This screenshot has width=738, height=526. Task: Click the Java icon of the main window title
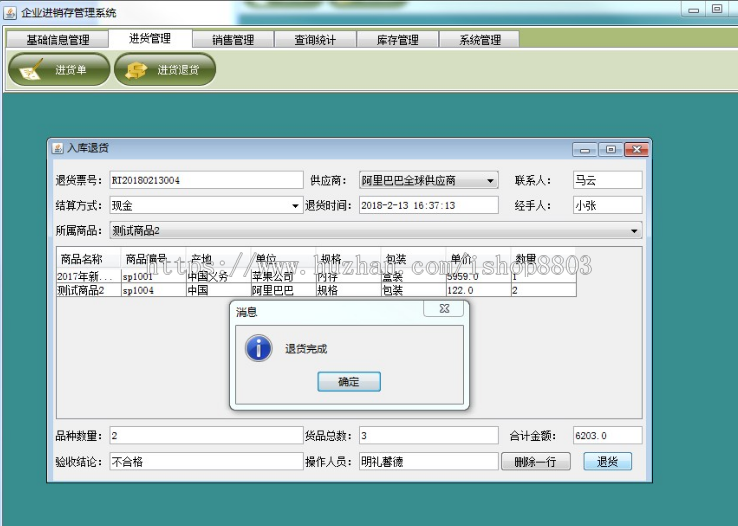click(x=9, y=12)
